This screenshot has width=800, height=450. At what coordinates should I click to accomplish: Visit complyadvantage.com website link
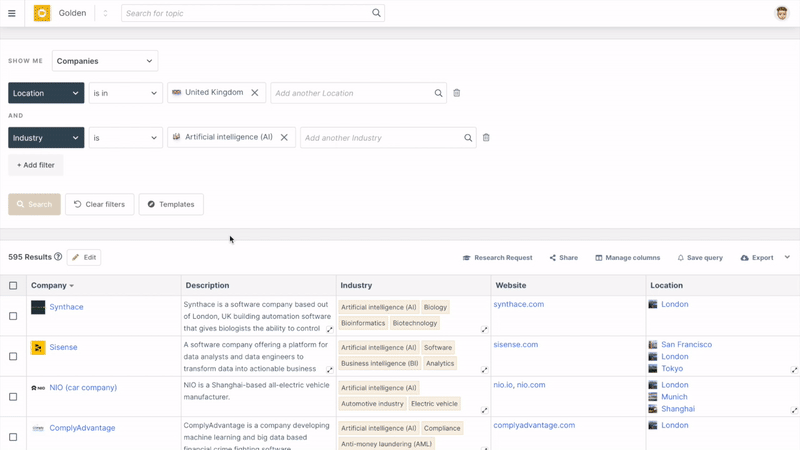tap(534, 425)
